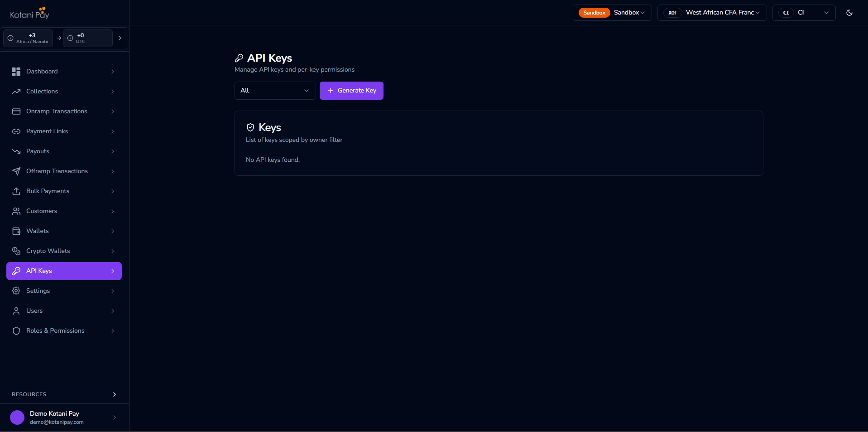Open the Collections menu item
Screen dimensions: 868x432
64,92
